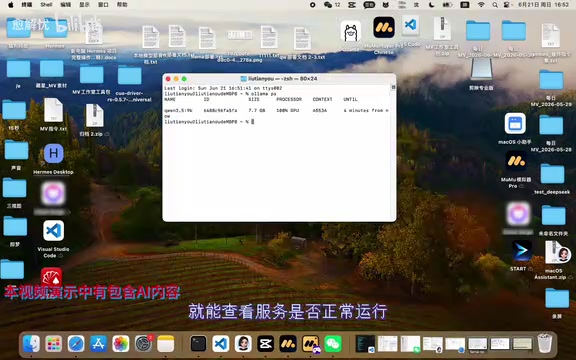The image size is (576, 360).
Task: Open Finder from the Dock
Action: click(x=31, y=344)
